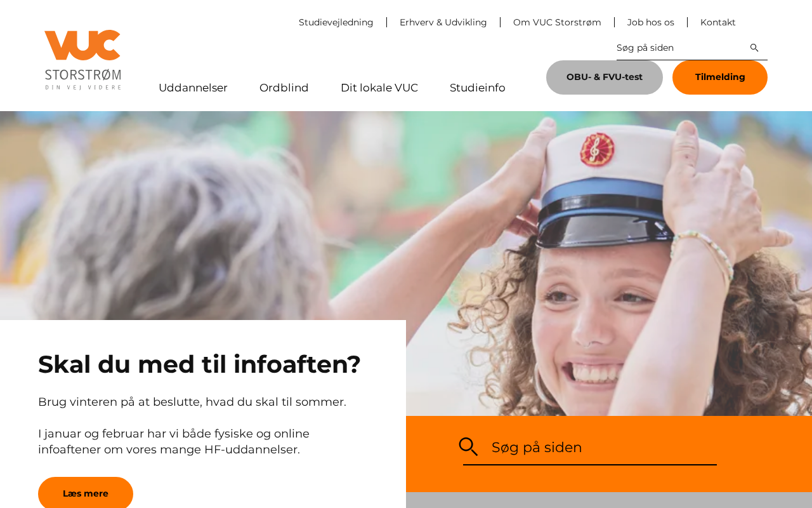Click the large magnifier icon on orange banner
812x508 pixels.
[468, 447]
